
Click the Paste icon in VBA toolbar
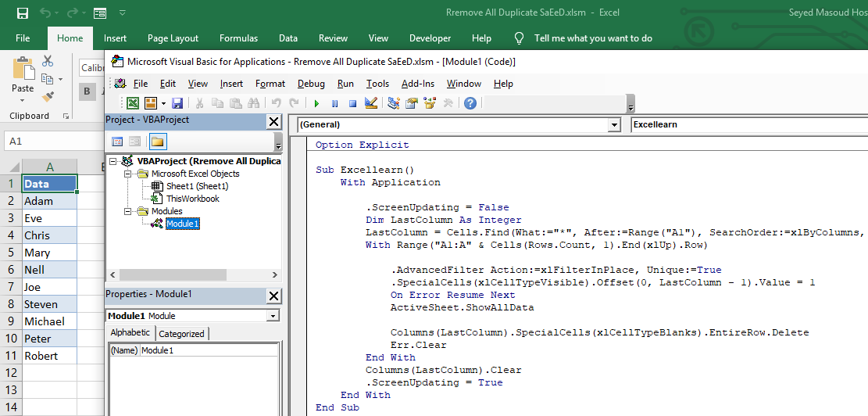pos(235,103)
